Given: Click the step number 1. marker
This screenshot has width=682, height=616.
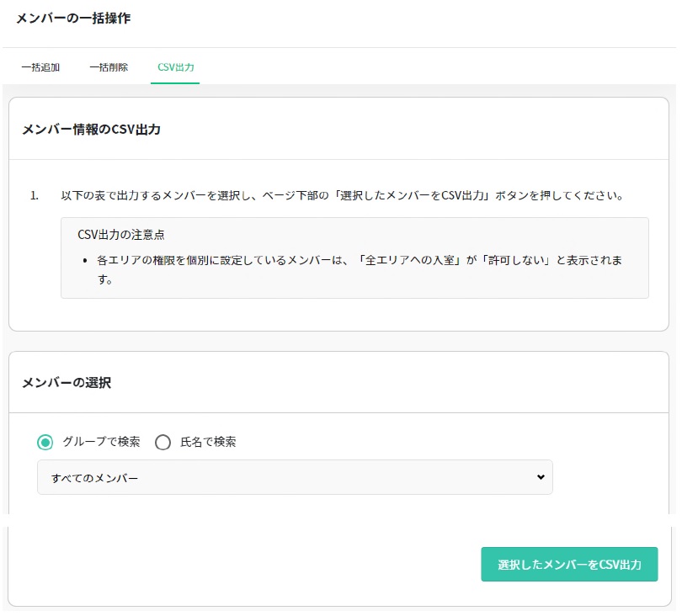Looking at the screenshot, I should 35,195.
